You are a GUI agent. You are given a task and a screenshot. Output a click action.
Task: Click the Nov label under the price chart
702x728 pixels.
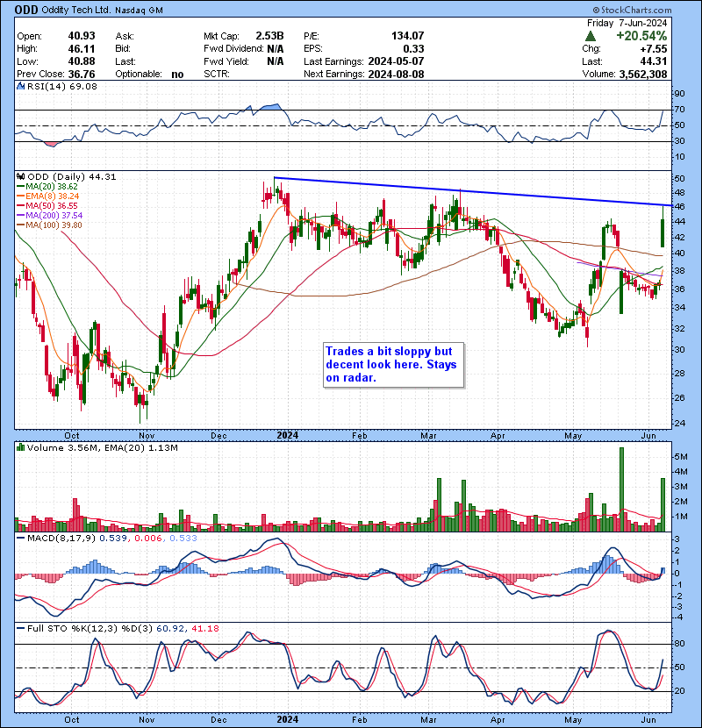click(x=147, y=436)
